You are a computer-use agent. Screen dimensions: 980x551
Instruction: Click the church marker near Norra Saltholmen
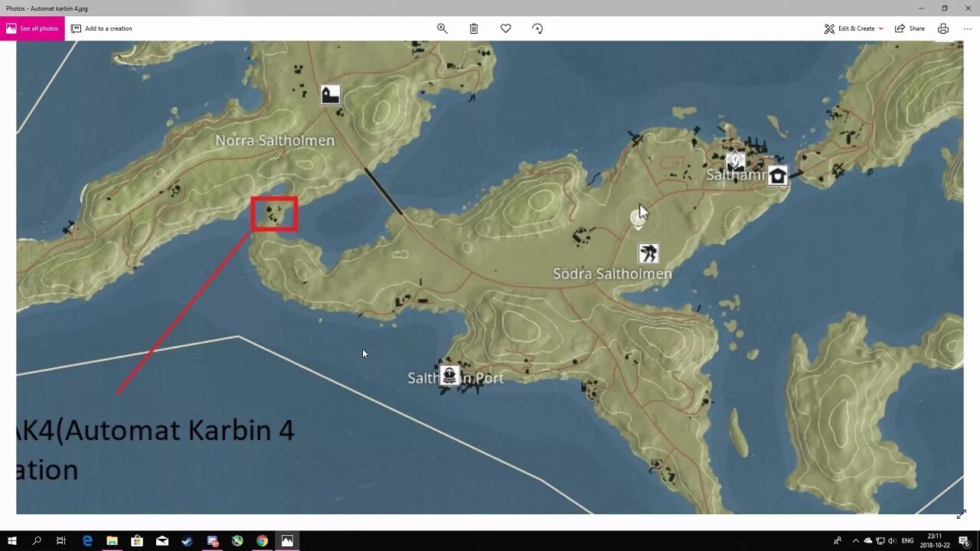330,95
